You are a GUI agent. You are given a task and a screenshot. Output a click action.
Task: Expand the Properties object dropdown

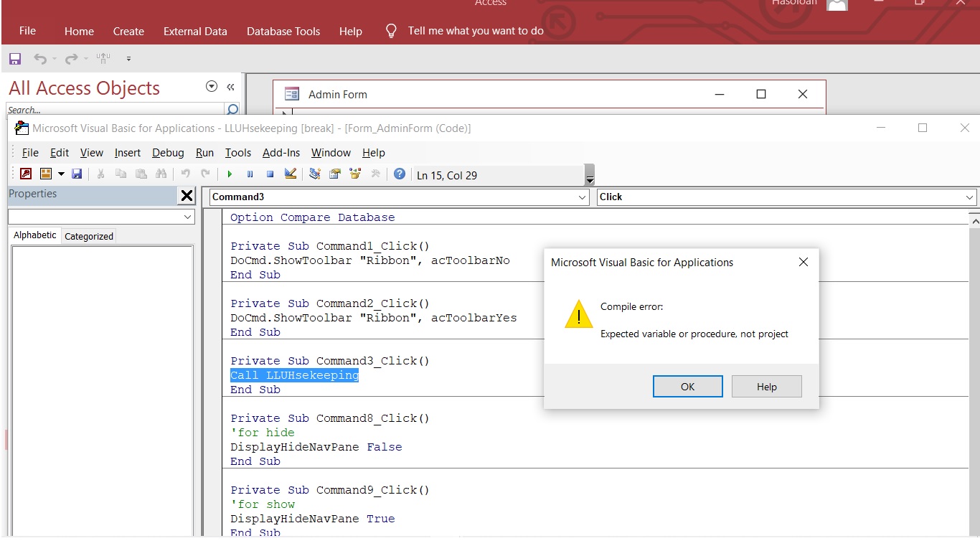188,217
